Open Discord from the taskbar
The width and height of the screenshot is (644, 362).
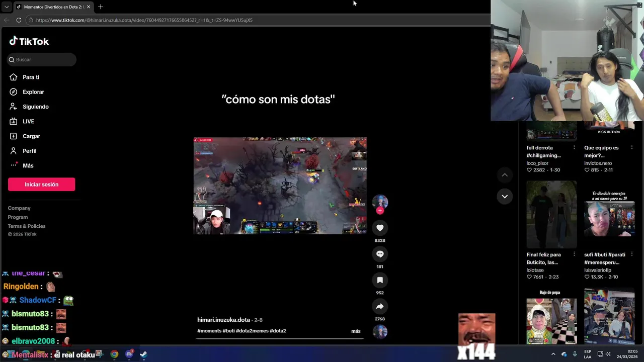129,354
